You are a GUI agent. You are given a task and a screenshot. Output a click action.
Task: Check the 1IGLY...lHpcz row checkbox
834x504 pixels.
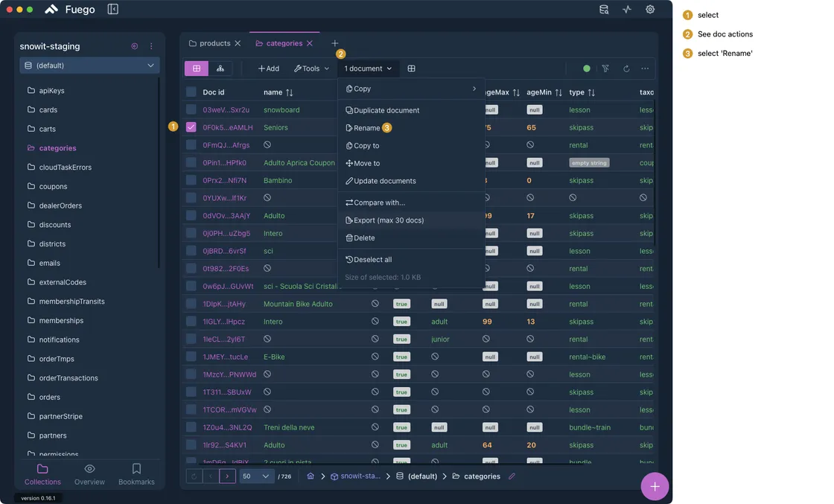click(x=191, y=321)
